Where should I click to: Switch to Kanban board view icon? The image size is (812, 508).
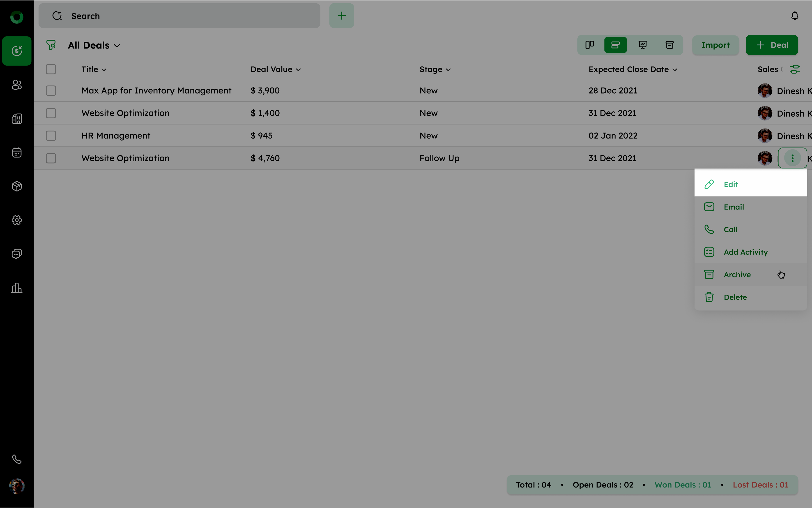click(x=589, y=45)
